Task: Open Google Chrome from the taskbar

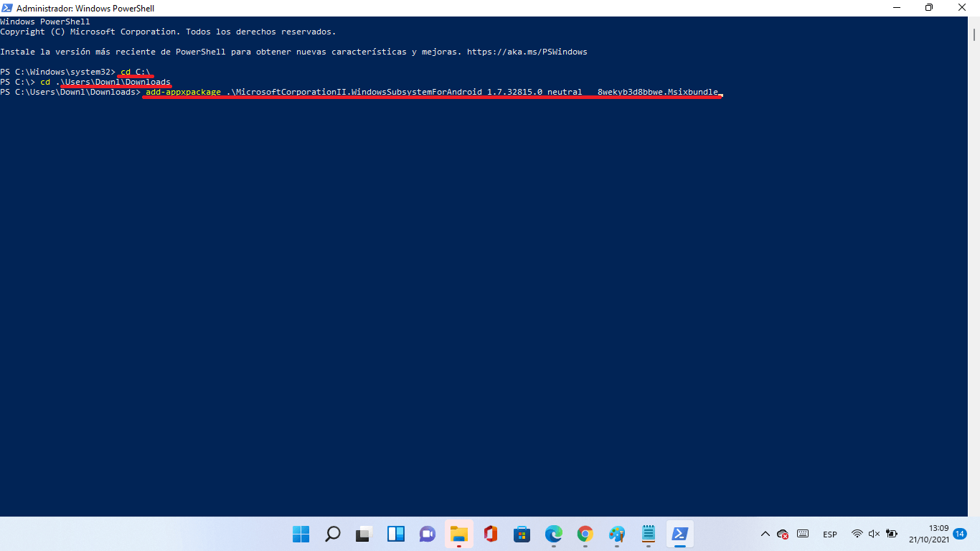Action: [585, 534]
